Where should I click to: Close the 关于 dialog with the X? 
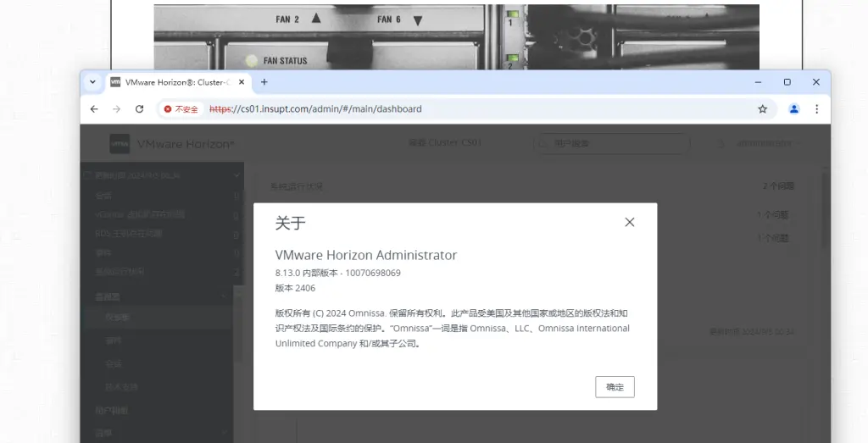click(x=629, y=222)
